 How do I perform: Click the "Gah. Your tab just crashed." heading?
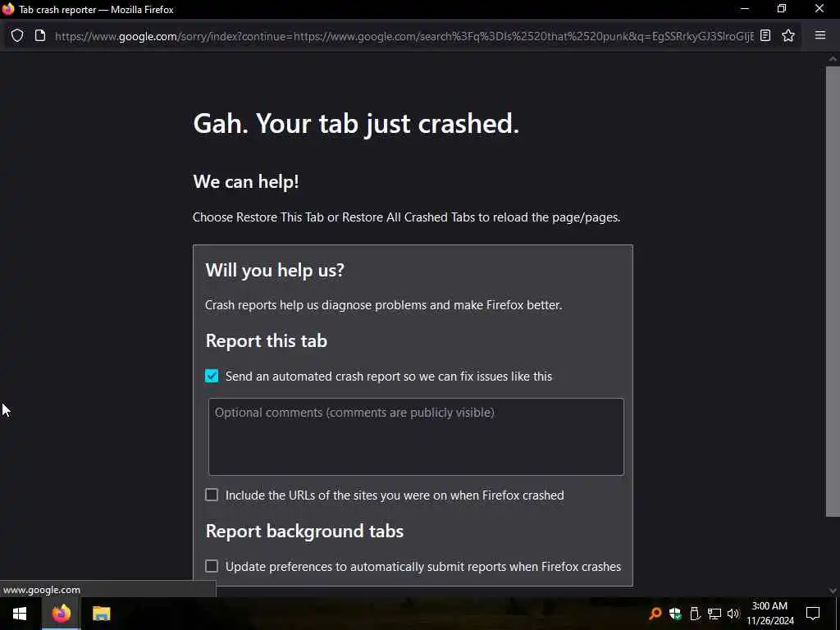click(x=356, y=124)
